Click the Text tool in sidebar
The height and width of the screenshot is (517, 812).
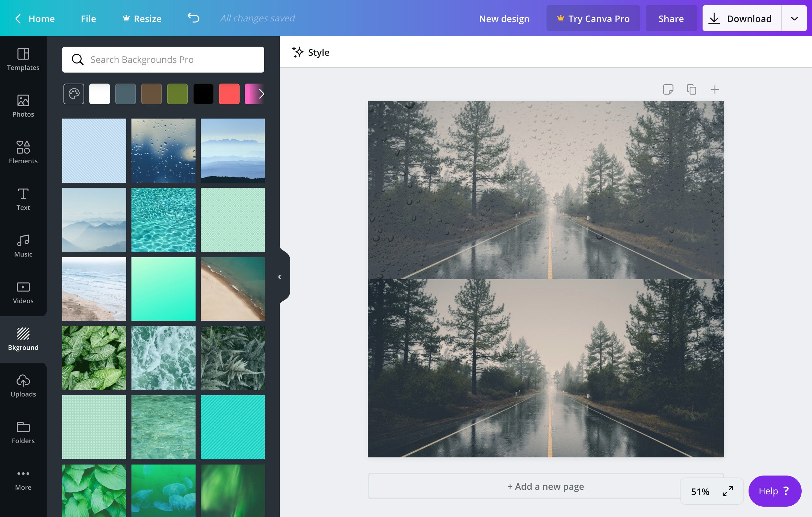click(22, 199)
